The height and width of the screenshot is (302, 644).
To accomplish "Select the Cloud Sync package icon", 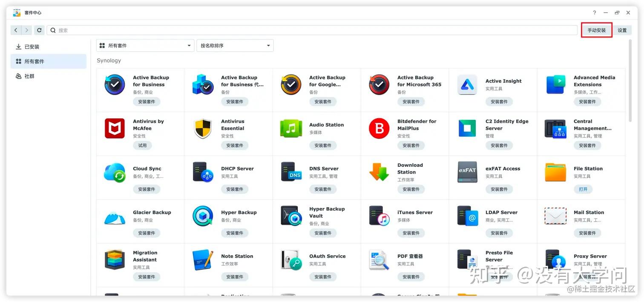I will click(115, 172).
